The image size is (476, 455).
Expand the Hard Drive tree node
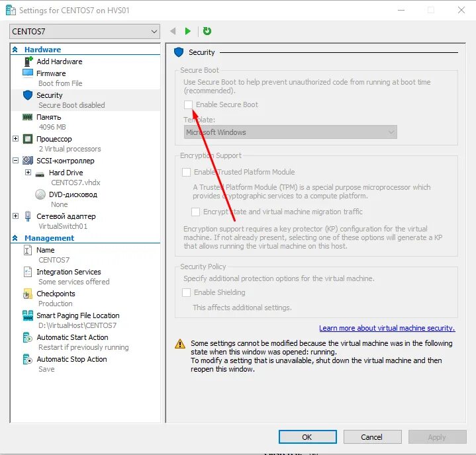28,173
